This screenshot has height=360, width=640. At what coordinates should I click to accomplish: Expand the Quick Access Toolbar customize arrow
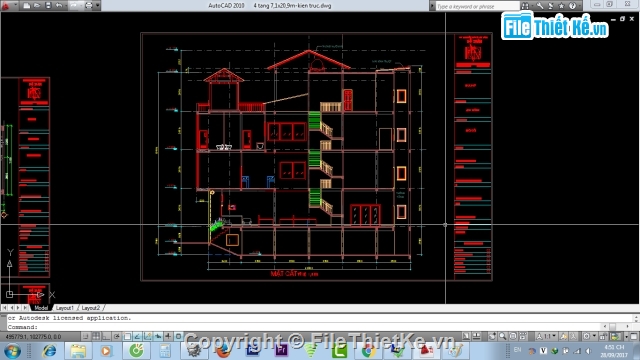pyautogui.click(x=98, y=6)
